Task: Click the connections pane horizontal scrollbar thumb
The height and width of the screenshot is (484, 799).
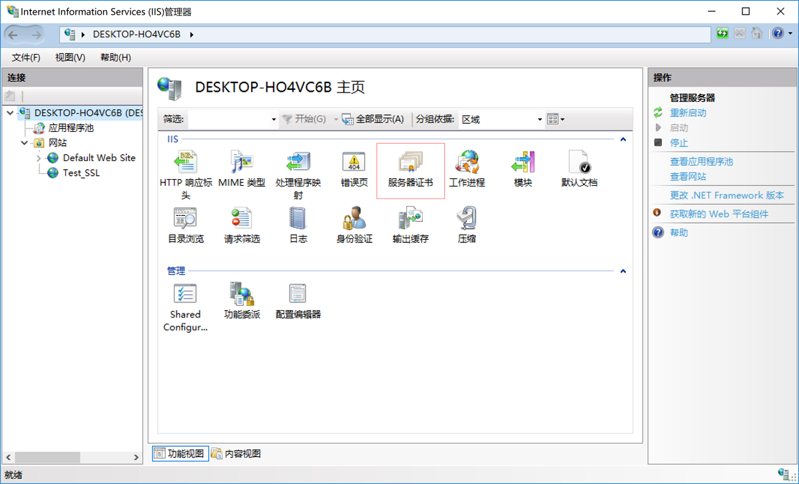Action: (47, 457)
